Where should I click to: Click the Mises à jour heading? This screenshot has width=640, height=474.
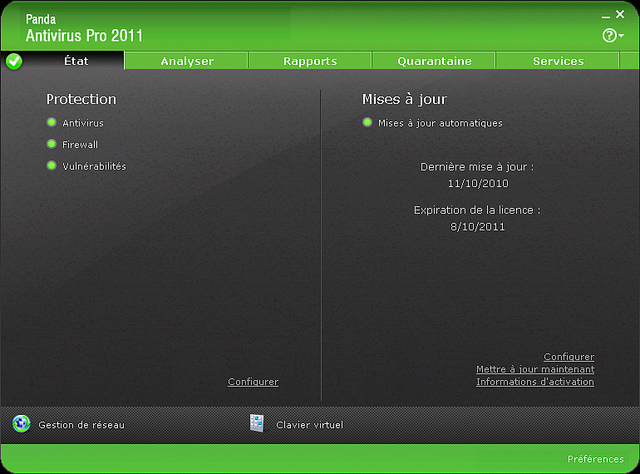(x=404, y=99)
